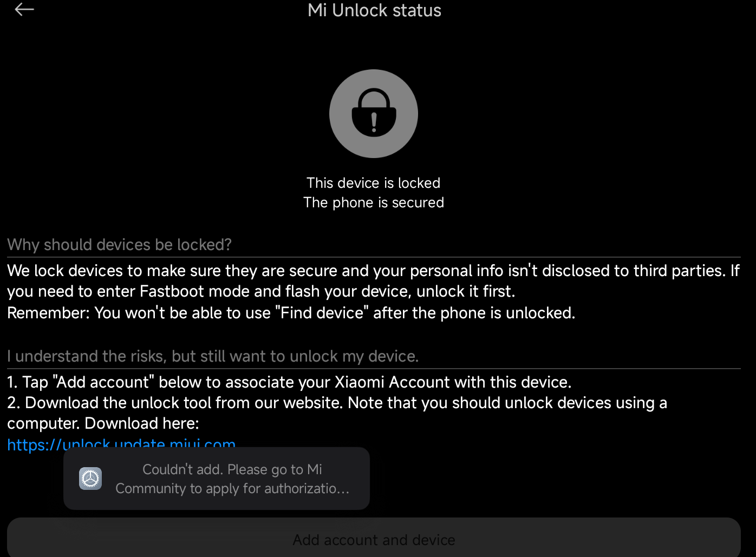Open the unlock.update.miui.com link
756x557 pixels.
click(121, 445)
